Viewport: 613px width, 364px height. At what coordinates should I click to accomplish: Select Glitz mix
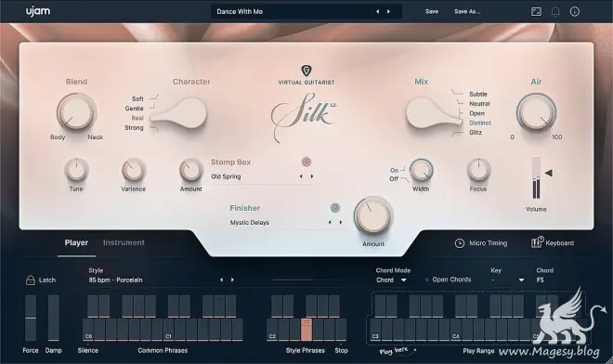(x=476, y=133)
